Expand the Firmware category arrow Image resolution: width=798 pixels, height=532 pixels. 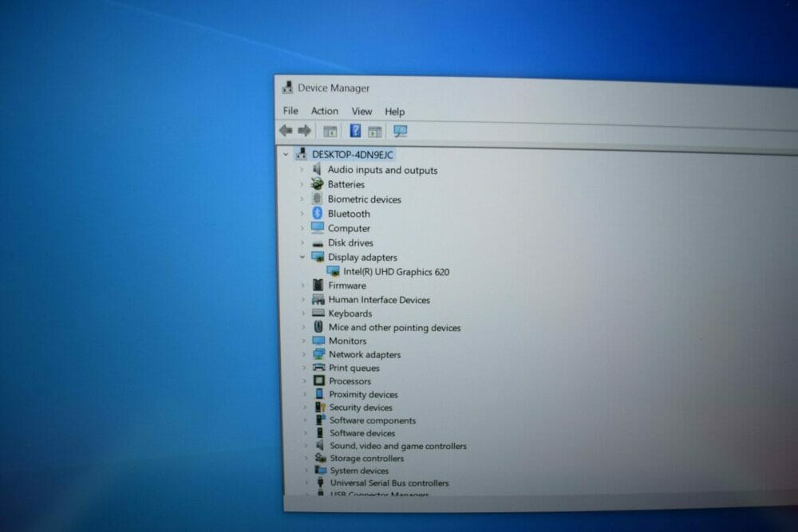coord(303,286)
